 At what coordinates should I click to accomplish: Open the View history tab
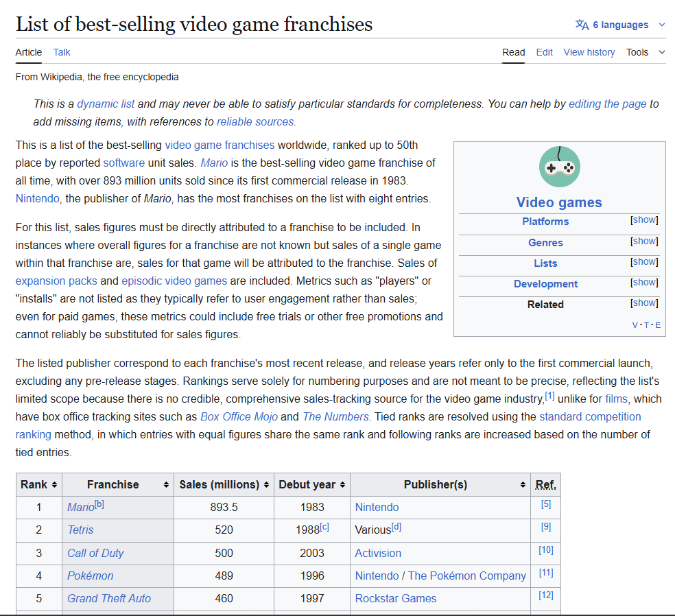(589, 53)
